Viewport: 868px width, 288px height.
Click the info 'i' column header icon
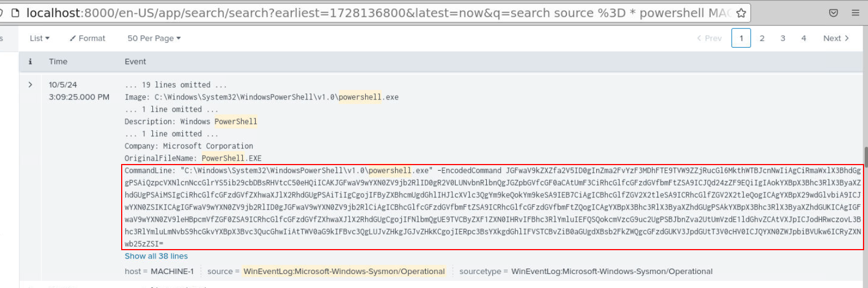(x=31, y=62)
